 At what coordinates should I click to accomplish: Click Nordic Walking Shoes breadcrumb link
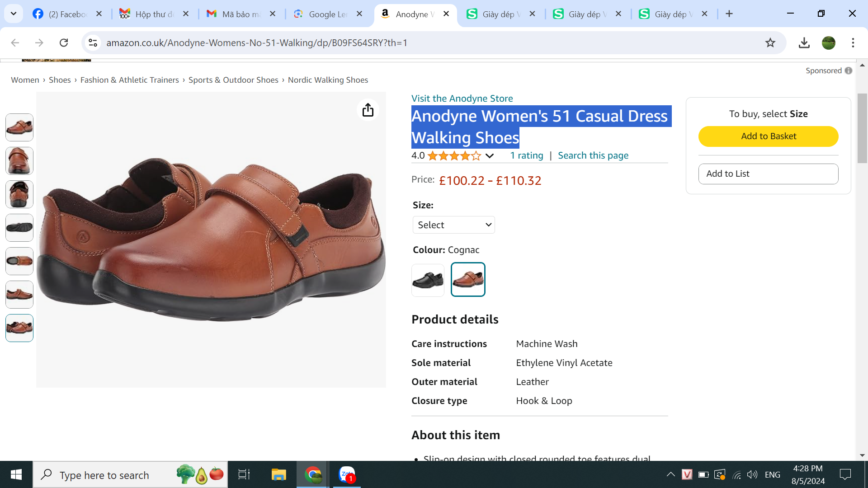328,80
